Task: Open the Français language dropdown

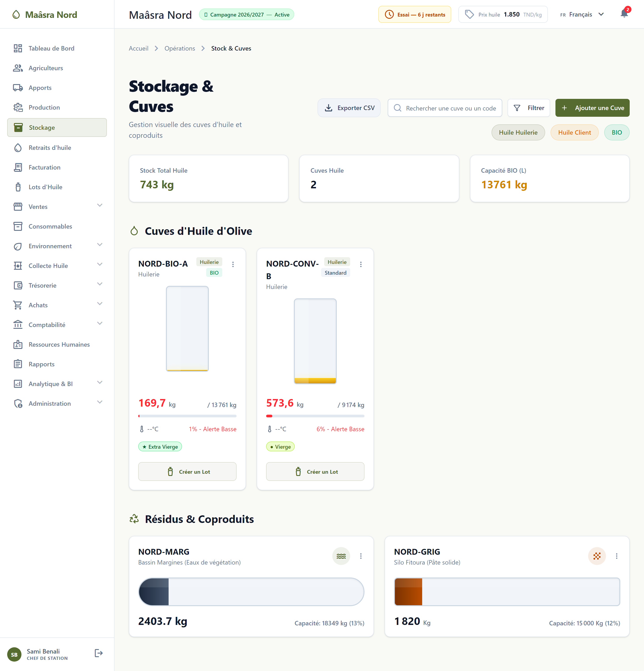Action: pos(582,14)
